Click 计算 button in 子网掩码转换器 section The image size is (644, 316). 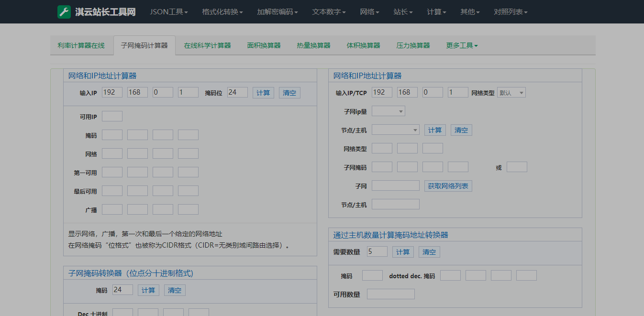[148, 290]
